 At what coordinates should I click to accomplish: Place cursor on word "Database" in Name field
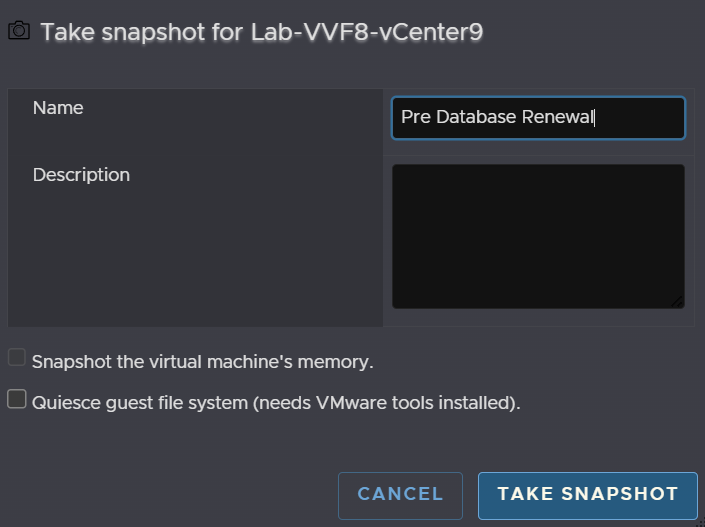click(x=476, y=117)
